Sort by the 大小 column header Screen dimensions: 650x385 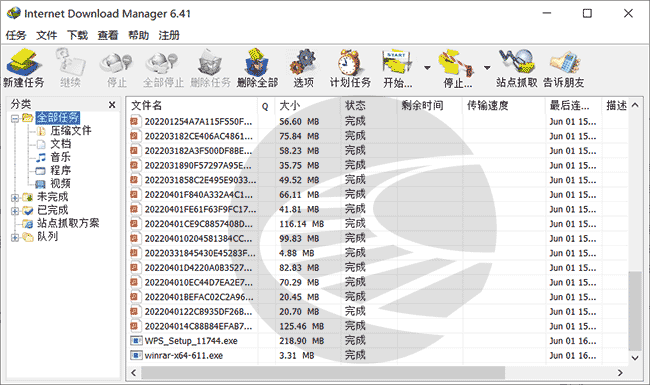click(x=308, y=106)
